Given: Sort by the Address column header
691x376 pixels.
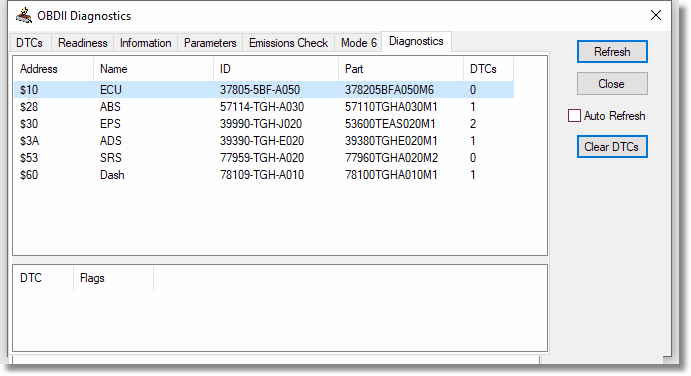Looking at the screenshot, I should tap(53, 69).
